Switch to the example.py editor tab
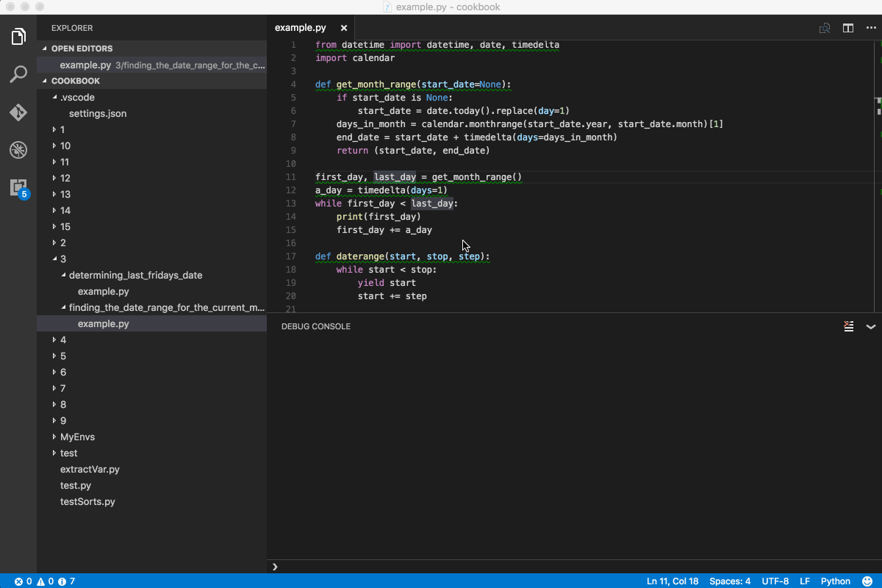The image size is (882, 588). click(301, 27)
